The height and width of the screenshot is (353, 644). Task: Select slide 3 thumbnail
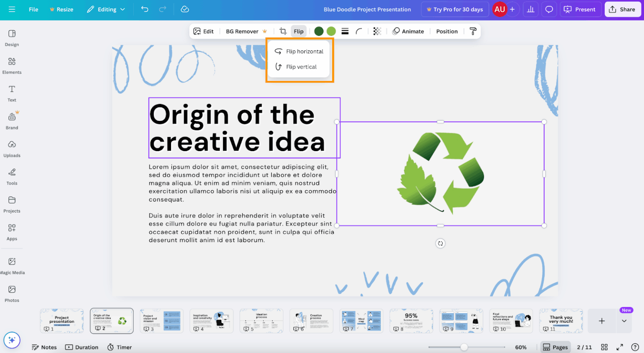click(161, 321)
